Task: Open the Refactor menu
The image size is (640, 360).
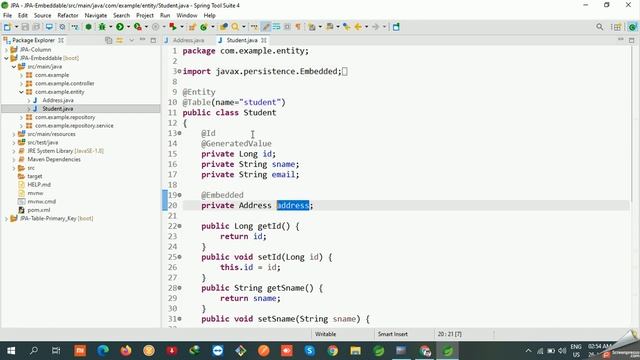Action: 68,15
